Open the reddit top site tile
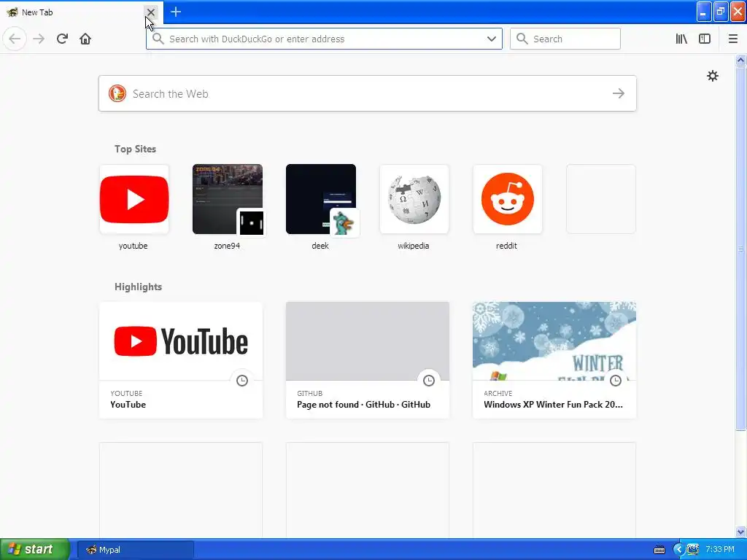This screenshot has height=560, width=747. coord(508,199)
